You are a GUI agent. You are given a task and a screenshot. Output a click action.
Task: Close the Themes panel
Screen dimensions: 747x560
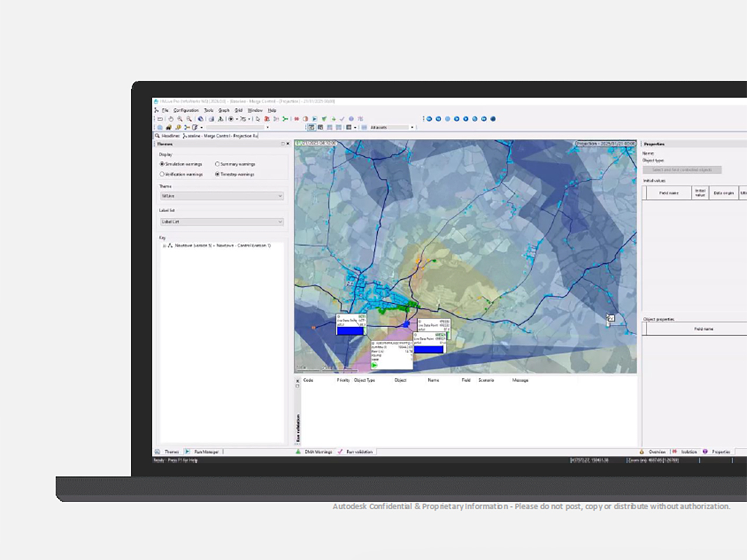tap(288, 143)
